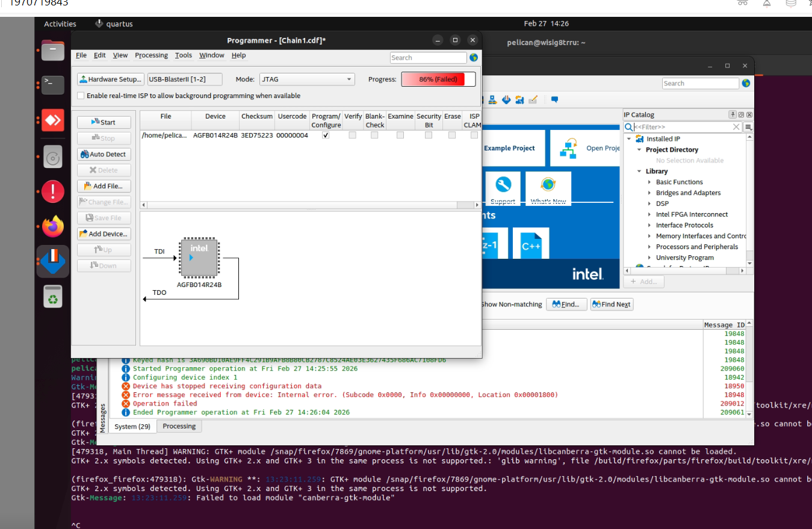Click the globe icon beside the Quartus search box
Screen dimensions: 812x529
coord(746,84)
